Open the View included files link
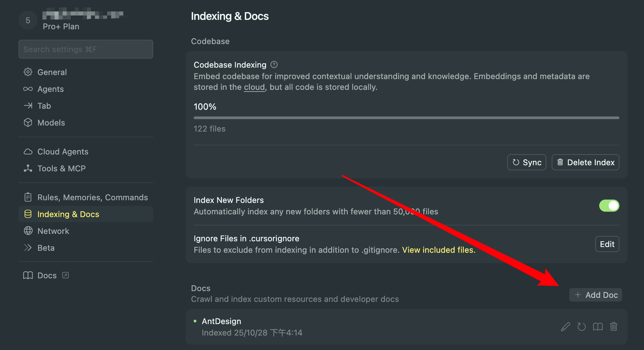This screenshot has width=644, height=350. [x=438, y=250]
